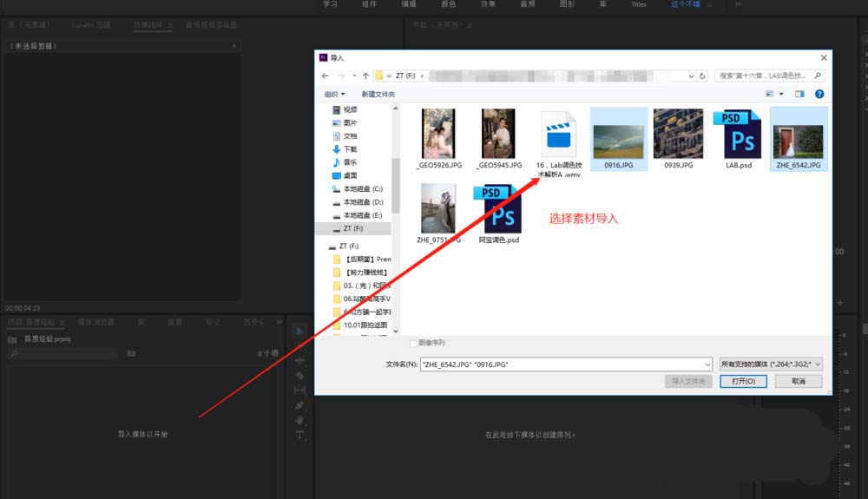The height and width of the screenshot is (499, 868).
Task: Click the project panel search field
Action: click(x=63, y=353)
